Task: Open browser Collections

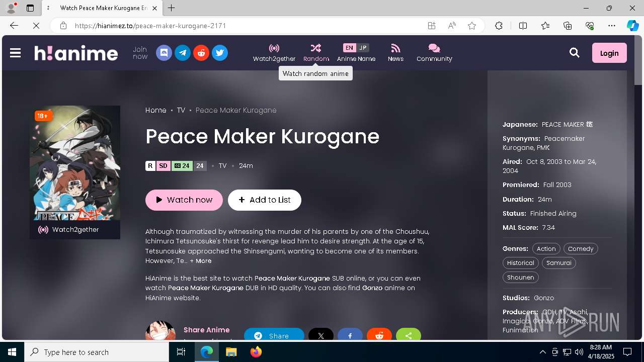Action: coord(568,26)
